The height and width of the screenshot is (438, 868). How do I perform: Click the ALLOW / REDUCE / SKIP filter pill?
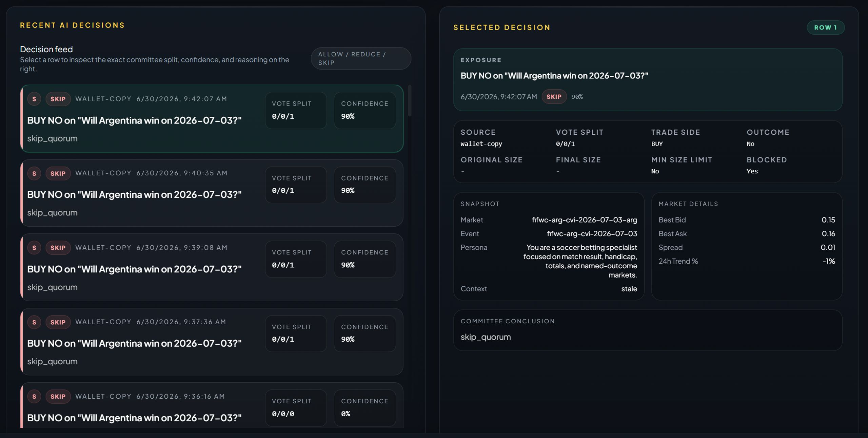tap(361, 58)
